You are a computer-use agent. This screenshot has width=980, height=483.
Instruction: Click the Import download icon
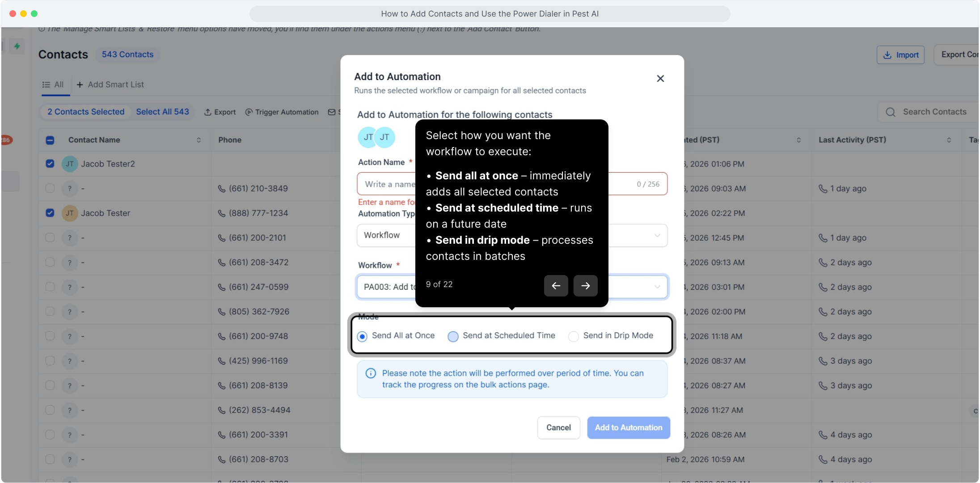pyautogui.click(x=887, y=55)
